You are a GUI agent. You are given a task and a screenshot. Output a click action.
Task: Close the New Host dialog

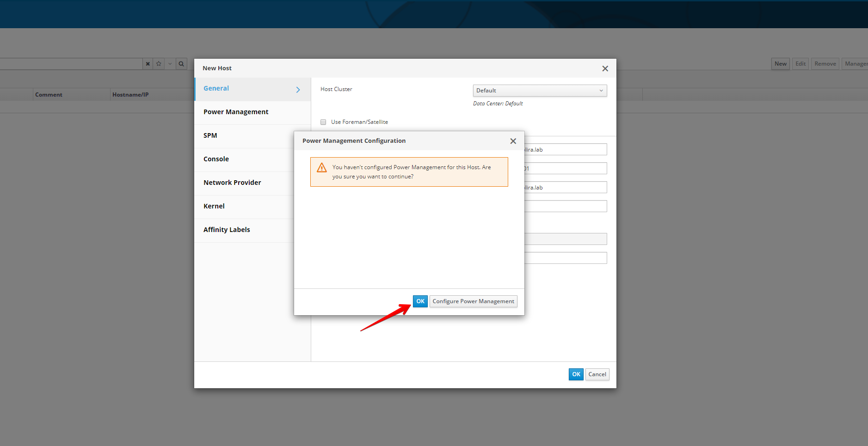[x=605, y=69]
